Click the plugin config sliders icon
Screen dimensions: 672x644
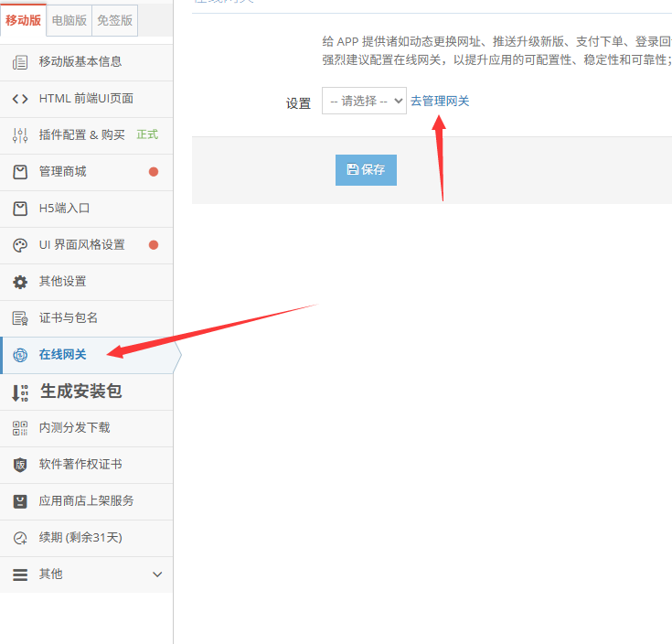click(20, 135)
